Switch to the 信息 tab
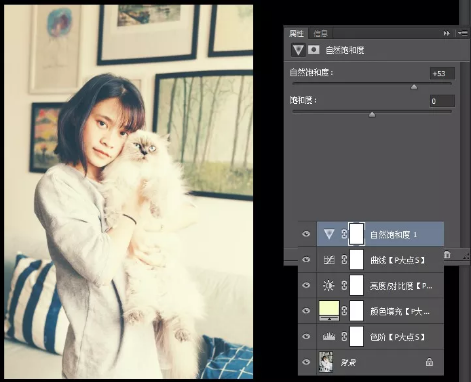The height and width of the screenshot is (382, 471). click(320, 33)
